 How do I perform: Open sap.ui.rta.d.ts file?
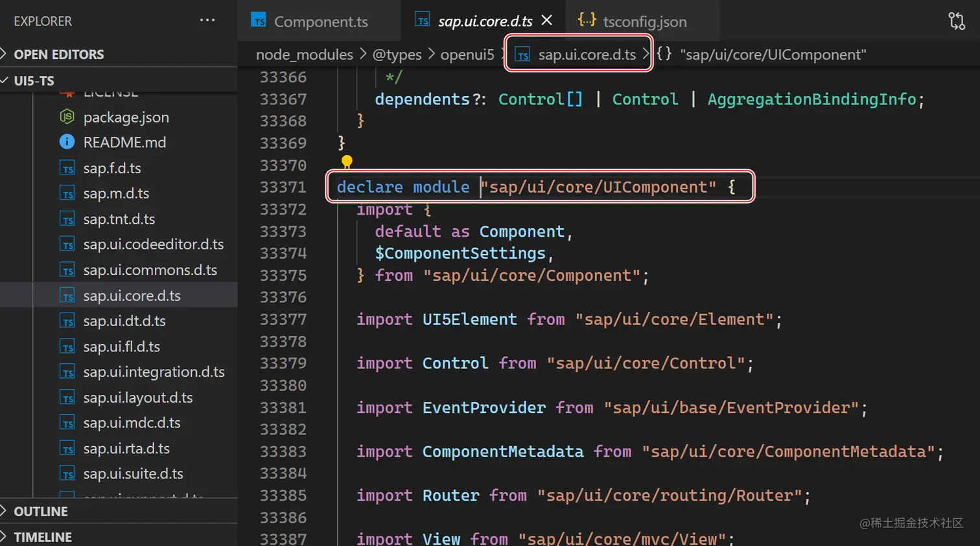(x=119, y=449)
